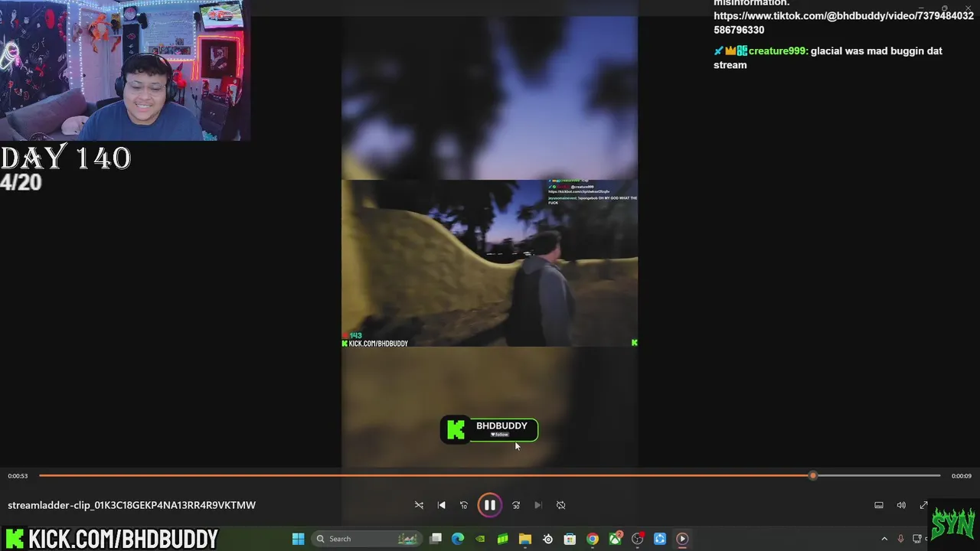Click the gameplay video area
Screen dimensions: 980x551
tap(489, 262)
